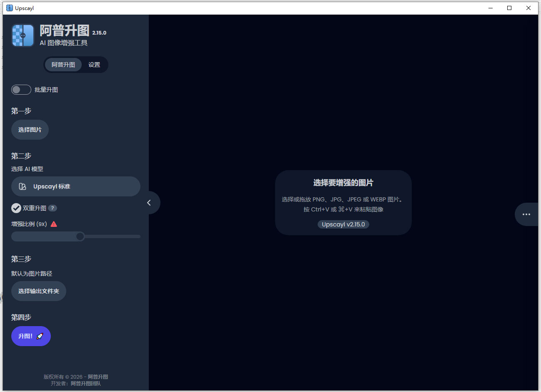Screen dimensions: 541x392
Task: Click the 选择图片 button
Action: (30, 129)
